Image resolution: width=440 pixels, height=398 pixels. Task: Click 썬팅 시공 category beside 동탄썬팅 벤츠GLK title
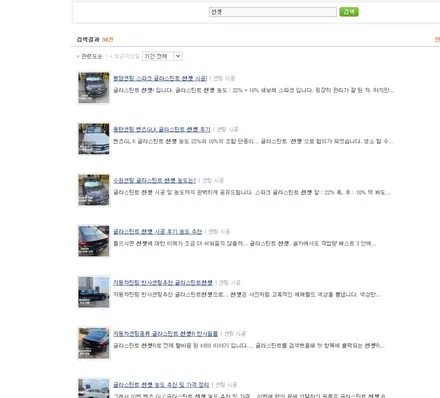click(x=227, y=129)
